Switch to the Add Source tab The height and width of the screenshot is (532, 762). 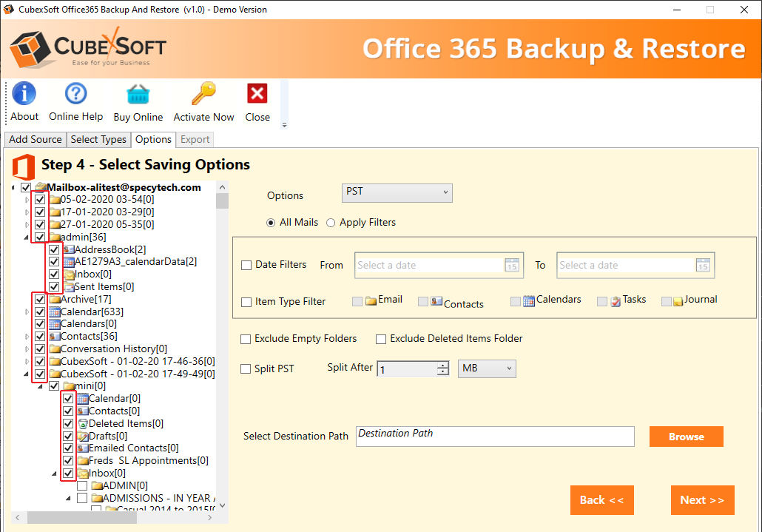tap(36, 139)
